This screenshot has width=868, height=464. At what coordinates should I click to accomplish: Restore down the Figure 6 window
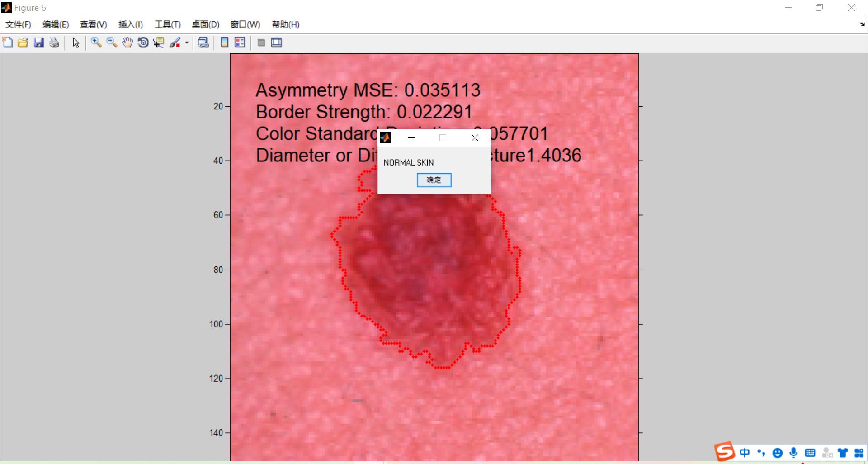pos(819,8)
